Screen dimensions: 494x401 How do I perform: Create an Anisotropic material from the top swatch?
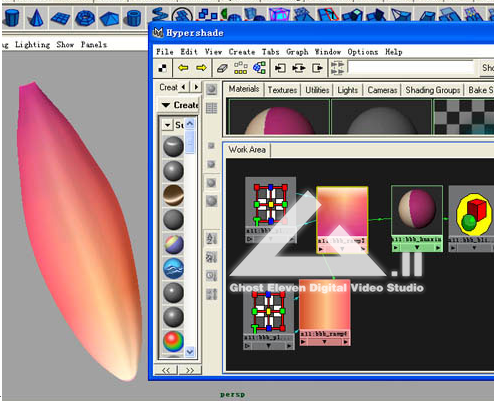(x=173, y=147)
